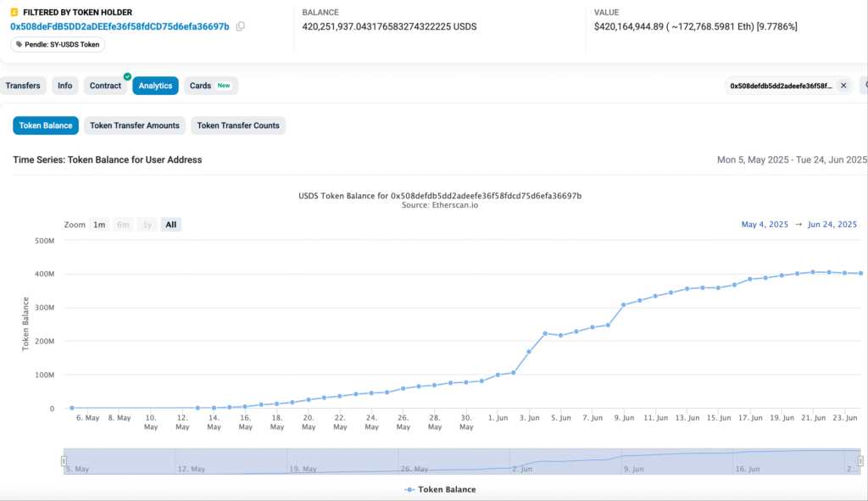Screen dimensions: 868x501
Task: Open the Cards tab
Action: (210, 86)
